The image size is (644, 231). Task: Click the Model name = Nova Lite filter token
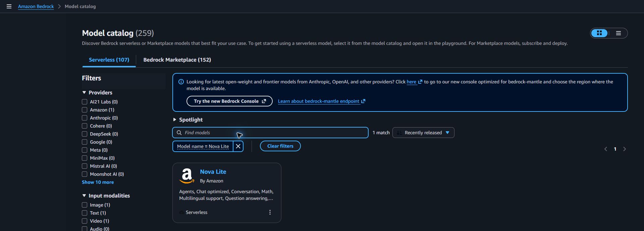click(x=203, y=146)
